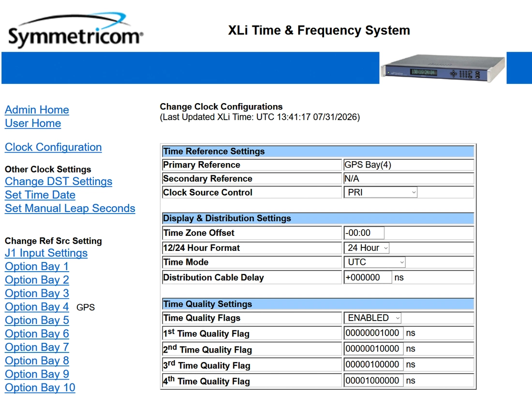Open Option Bay 10
532x399 pixels.
[40, 388]
